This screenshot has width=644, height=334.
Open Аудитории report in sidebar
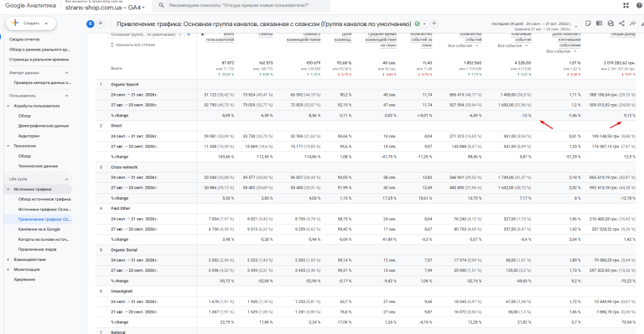coord(29,136)
